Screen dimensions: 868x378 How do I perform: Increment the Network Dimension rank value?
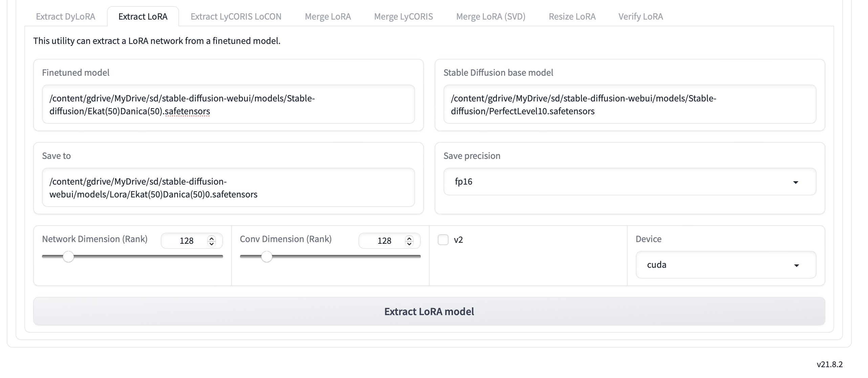coord(211,238)
